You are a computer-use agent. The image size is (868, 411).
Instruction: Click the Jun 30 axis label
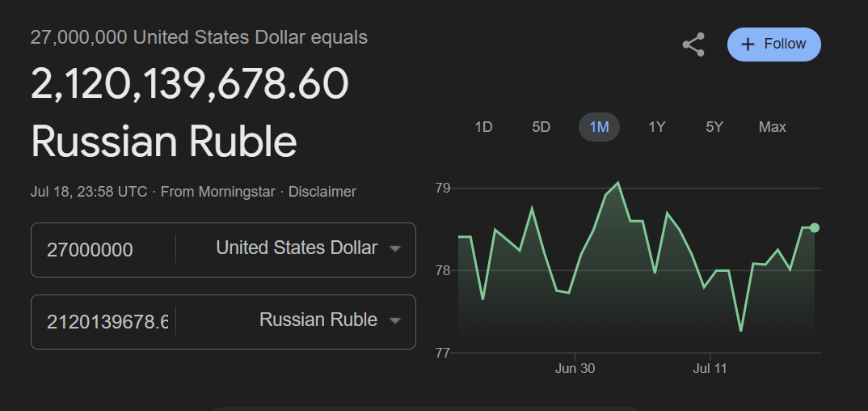pos(575,369)
